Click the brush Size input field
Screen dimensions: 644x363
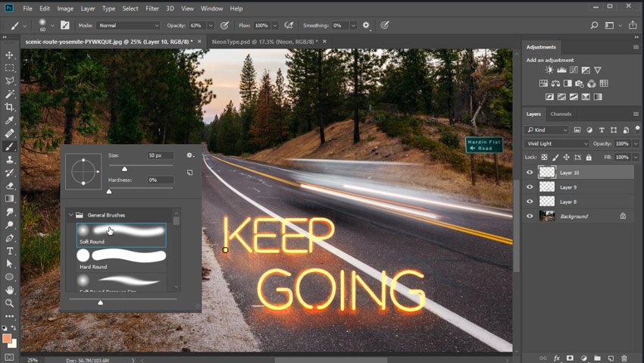160,155
